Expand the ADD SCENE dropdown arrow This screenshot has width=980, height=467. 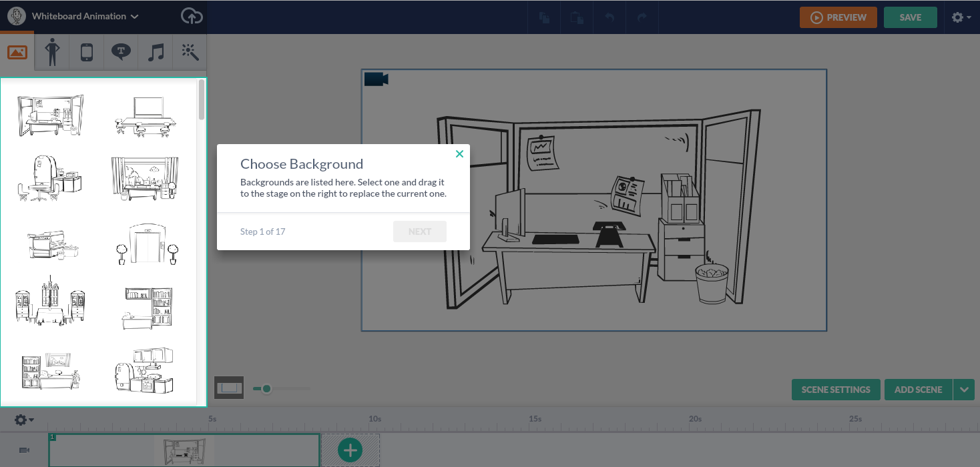point(964,390)
